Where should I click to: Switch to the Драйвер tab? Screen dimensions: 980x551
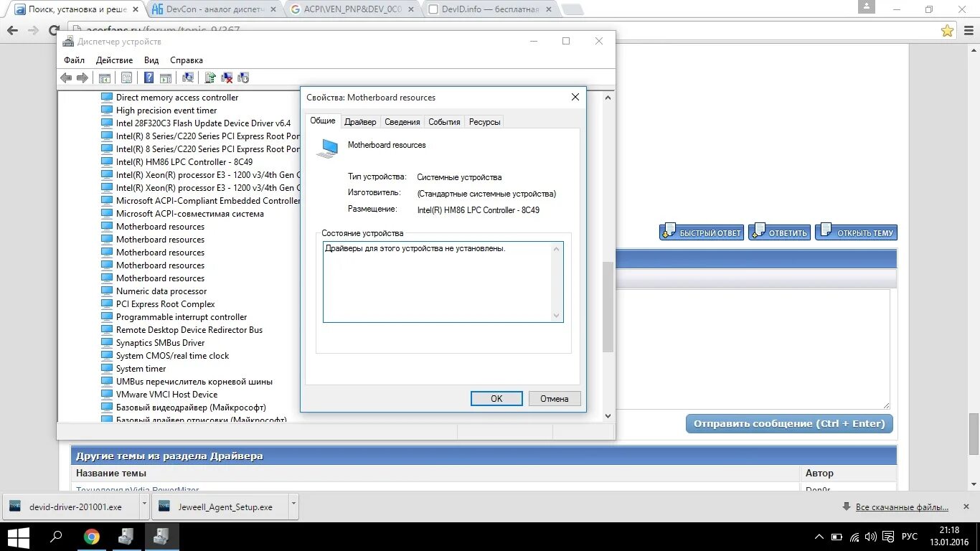[x=360, y=122]
